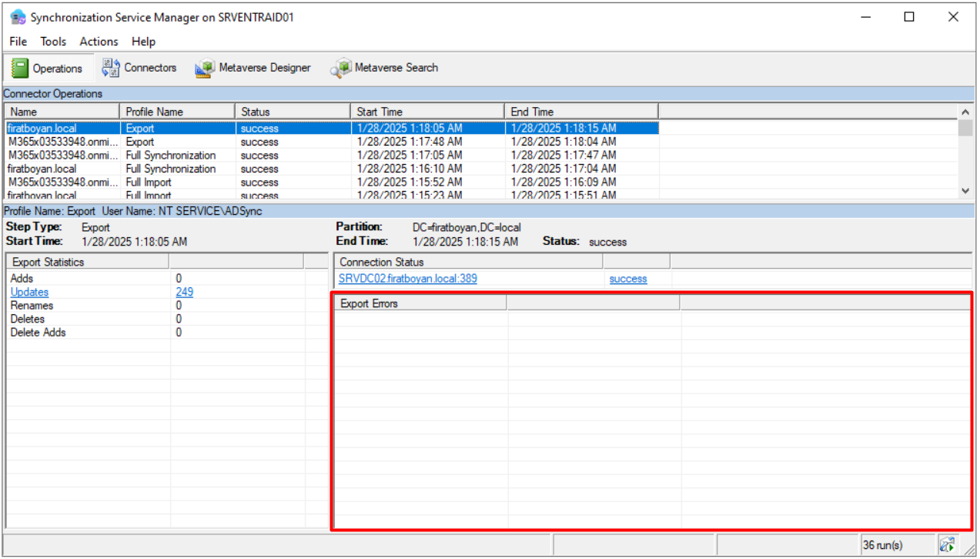This screenshot has width=980, height=559.
Task: Sort operations by Status column header
Action: pos(293,112)
